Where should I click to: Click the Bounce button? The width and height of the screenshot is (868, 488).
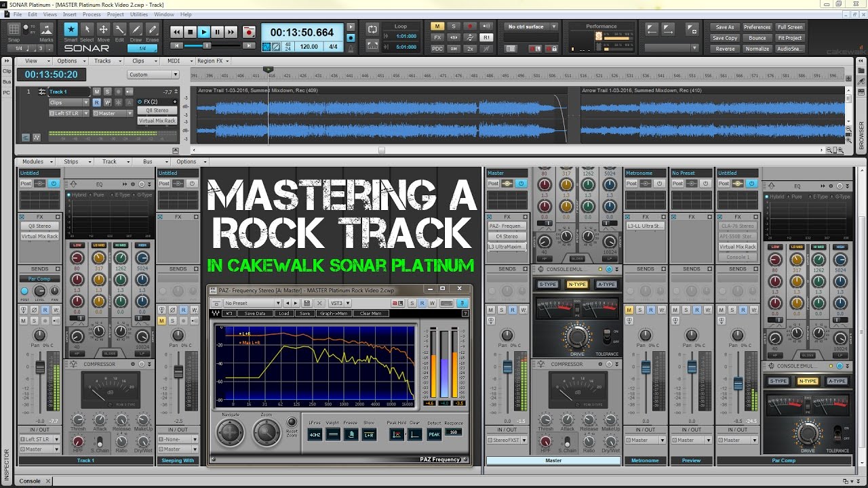[x=757, y=38]
